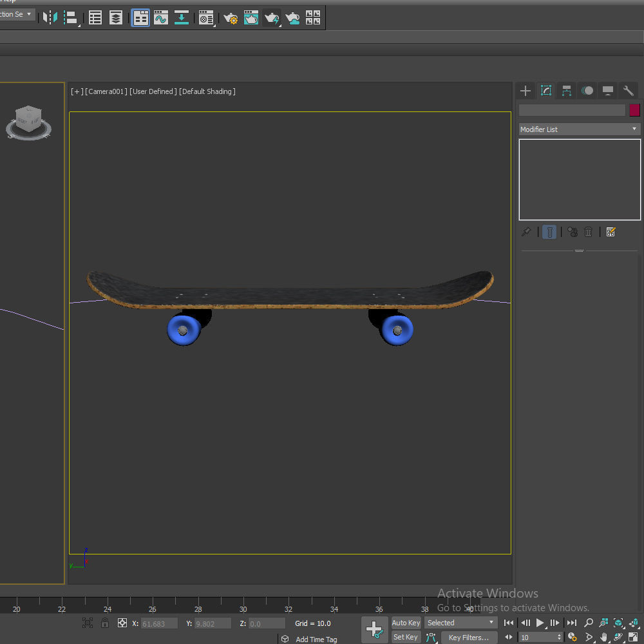Open the Render Setup dialog
Viewport: 644px width, 644px height.
tap(231, 17)
